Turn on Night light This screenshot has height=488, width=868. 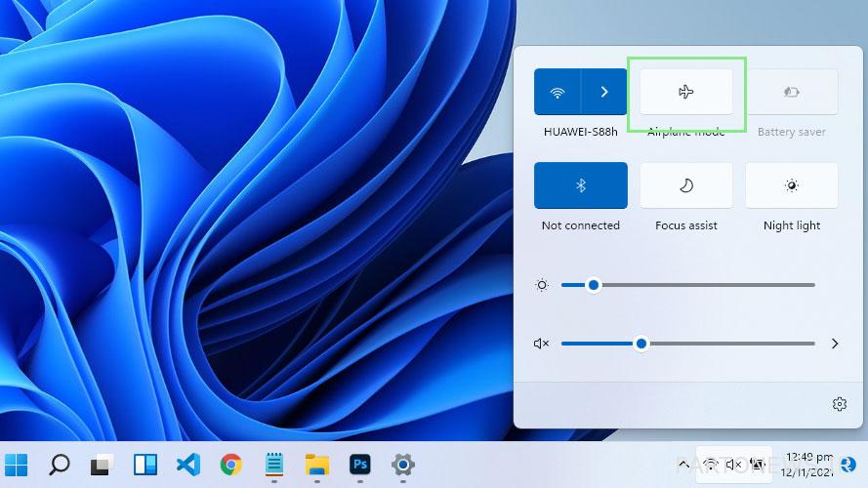[791, 185]
